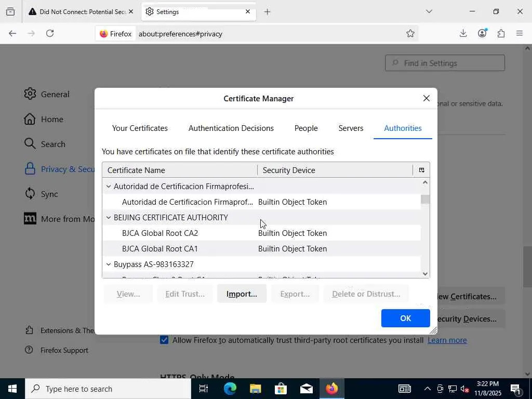Open the Downloads panel icon
The width and height of the screenshot is (532, 399).
(x=463, y=33)
